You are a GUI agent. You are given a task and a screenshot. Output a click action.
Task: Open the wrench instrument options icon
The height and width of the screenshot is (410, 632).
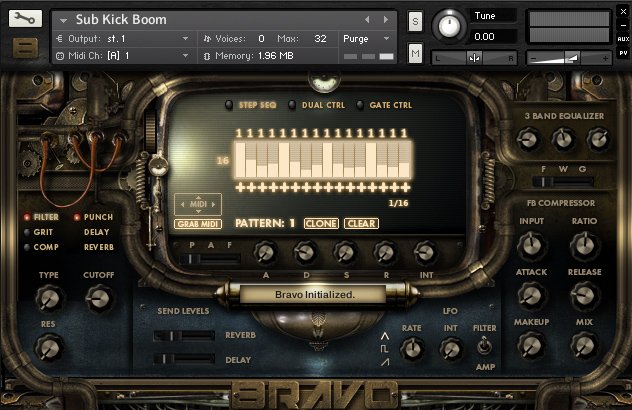point(25,19)
